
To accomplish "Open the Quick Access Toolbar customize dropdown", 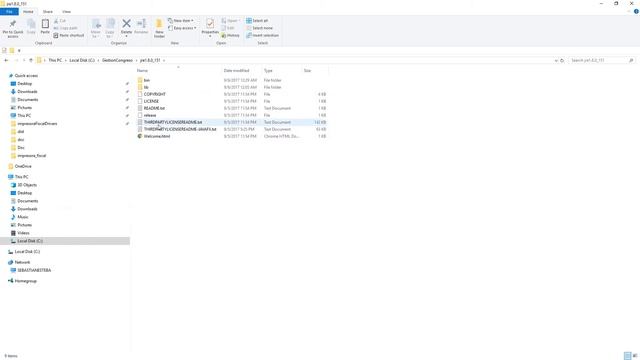I will click(x=19, y=51).
